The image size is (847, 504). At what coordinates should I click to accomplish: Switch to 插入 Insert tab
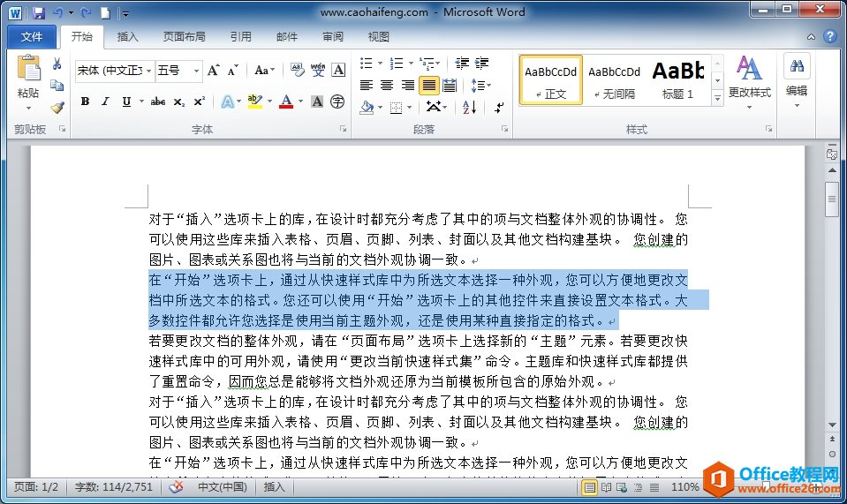tap(127, 37)
